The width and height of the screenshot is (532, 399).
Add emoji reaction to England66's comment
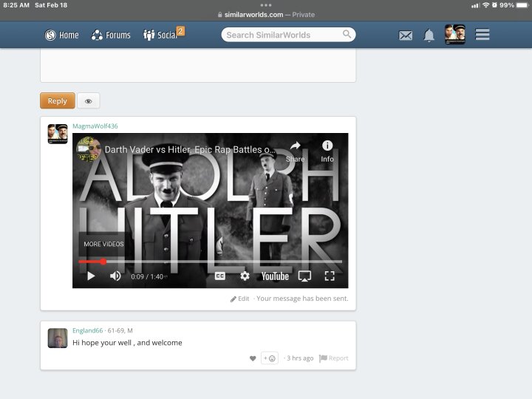[x=270, y=358]
